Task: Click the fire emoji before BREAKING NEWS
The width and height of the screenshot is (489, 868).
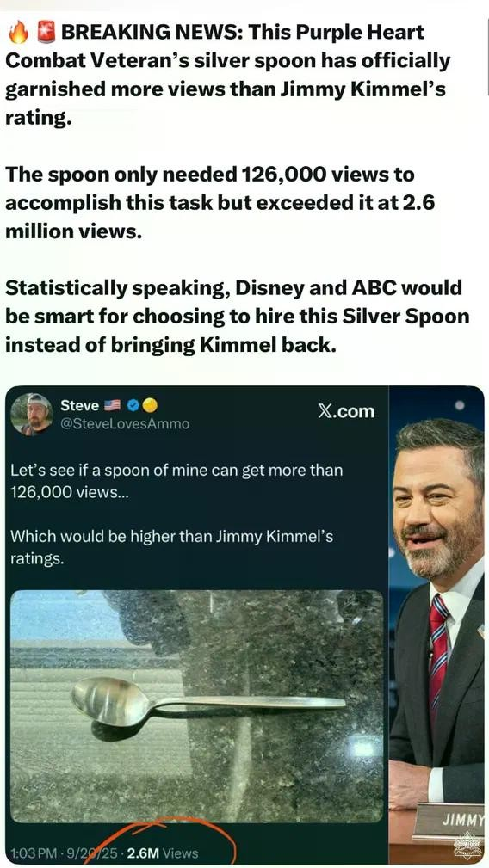Action: point(18,34)
